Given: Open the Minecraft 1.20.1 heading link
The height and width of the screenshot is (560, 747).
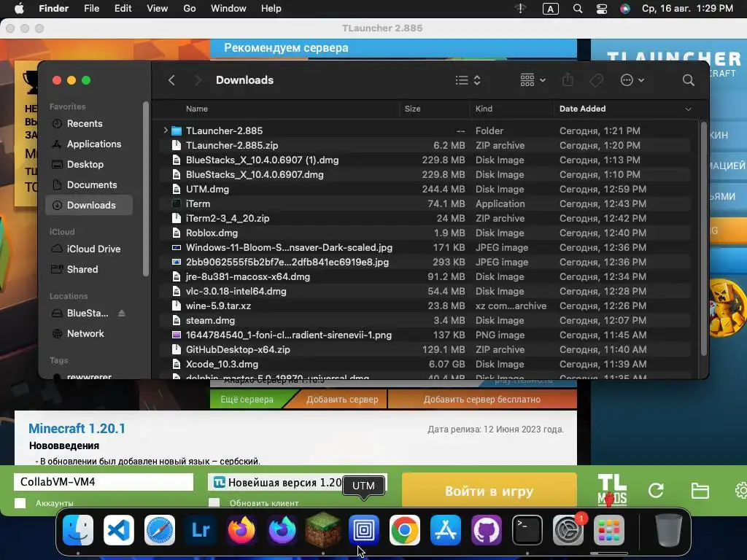Looking at the screenshot, I should (77, 428).
